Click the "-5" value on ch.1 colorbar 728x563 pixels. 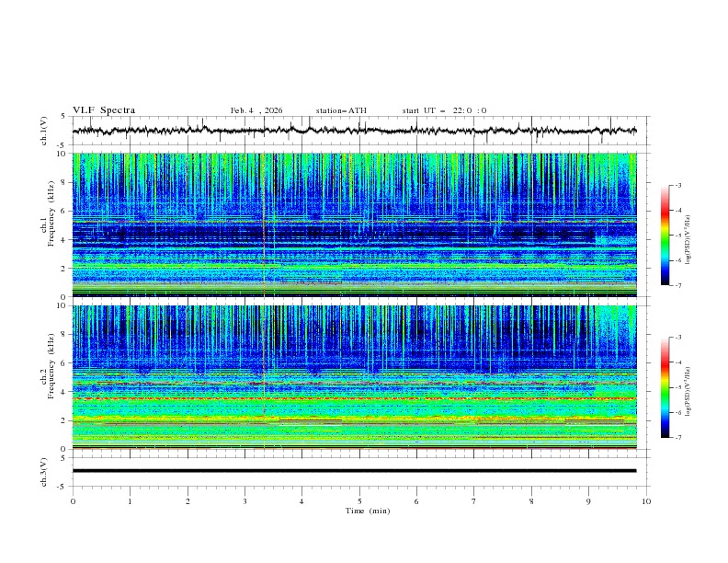(x=677, y=236)
